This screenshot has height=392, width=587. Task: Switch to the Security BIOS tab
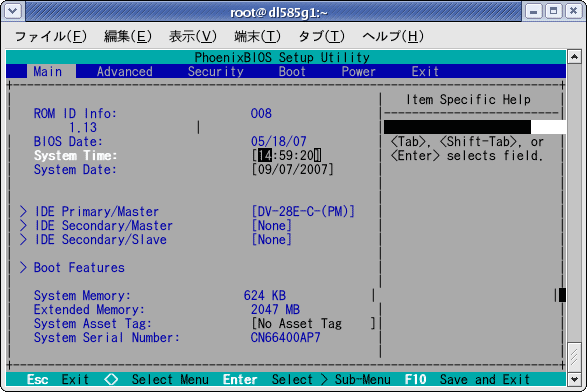tap(216, 72)
